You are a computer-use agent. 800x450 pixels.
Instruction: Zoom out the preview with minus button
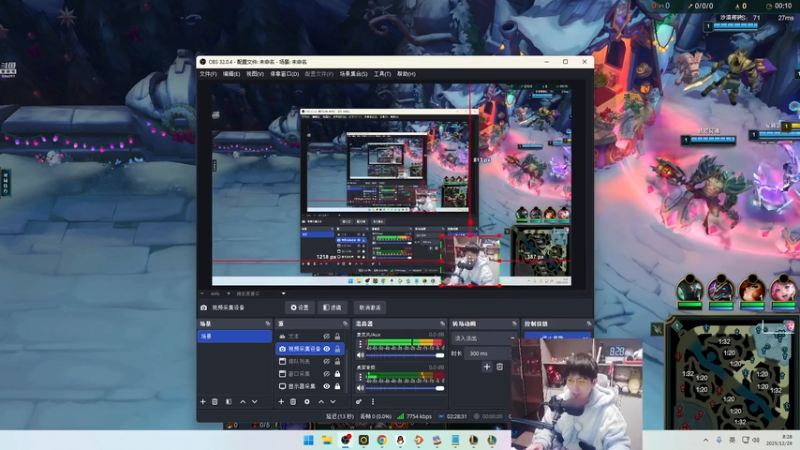203,293
